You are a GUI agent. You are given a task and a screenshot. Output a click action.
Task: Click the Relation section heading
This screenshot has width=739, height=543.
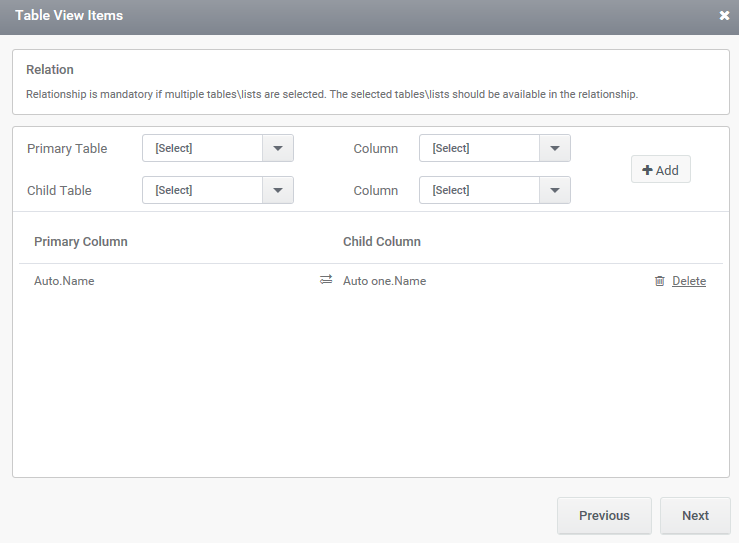tap(50, 70)
